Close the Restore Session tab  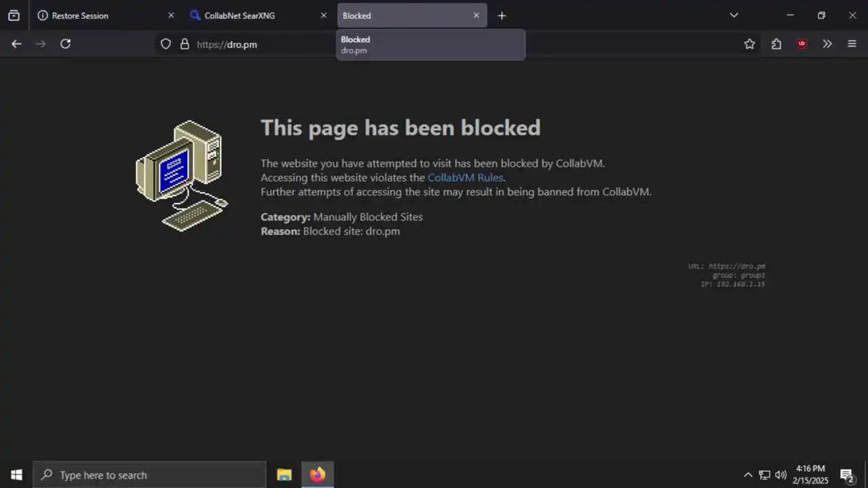click(171, 16)
